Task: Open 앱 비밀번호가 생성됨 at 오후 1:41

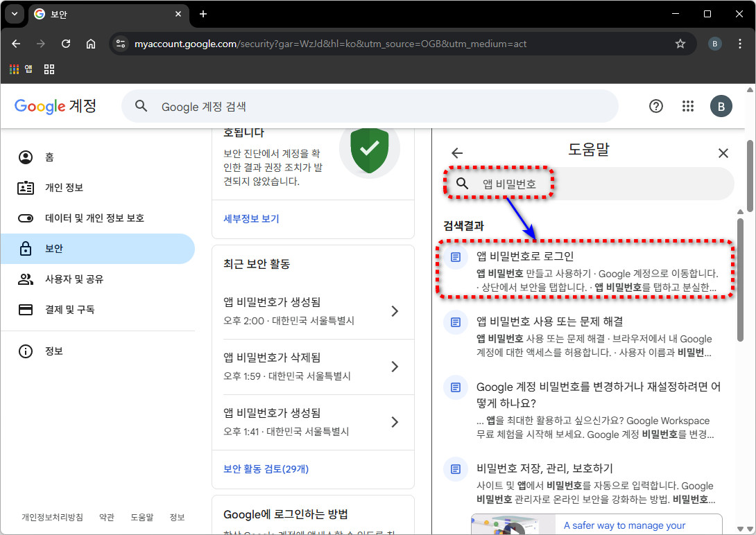Action: (313, 422)
